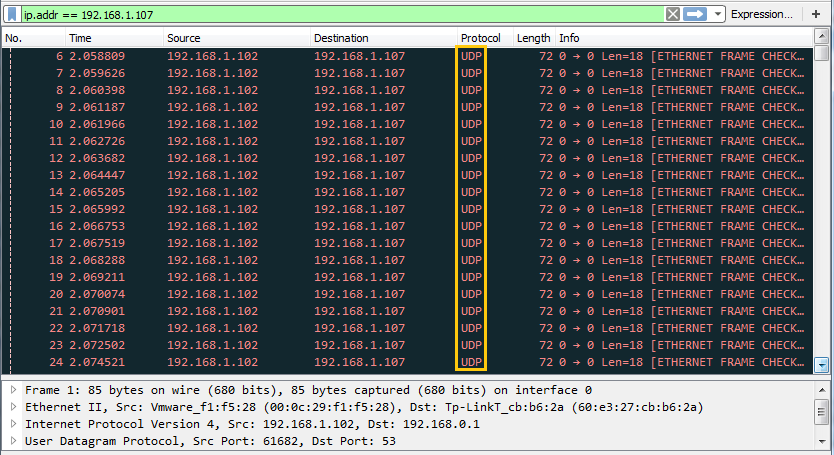
Task: Click the length 72 cell of packet 19
Action: [x=546, y=278]
